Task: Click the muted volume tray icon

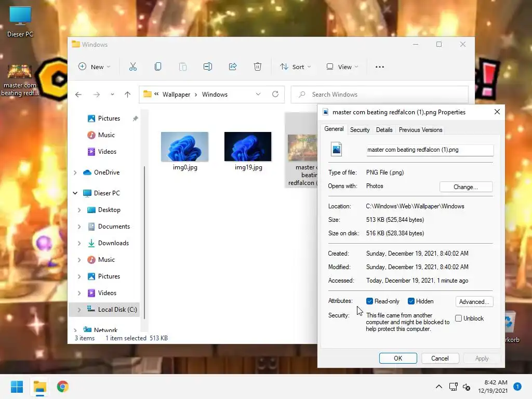Action: coord(467,387)
